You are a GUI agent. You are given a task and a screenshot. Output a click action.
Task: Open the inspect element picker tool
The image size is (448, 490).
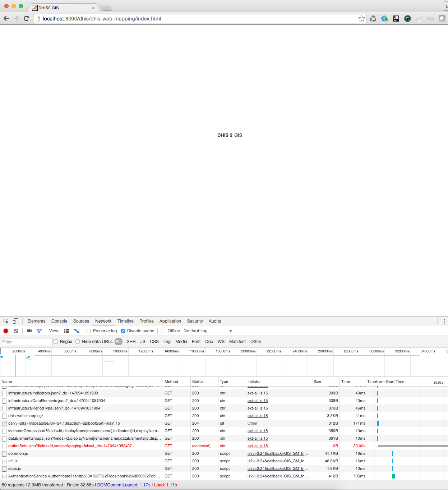click(6, 321)
